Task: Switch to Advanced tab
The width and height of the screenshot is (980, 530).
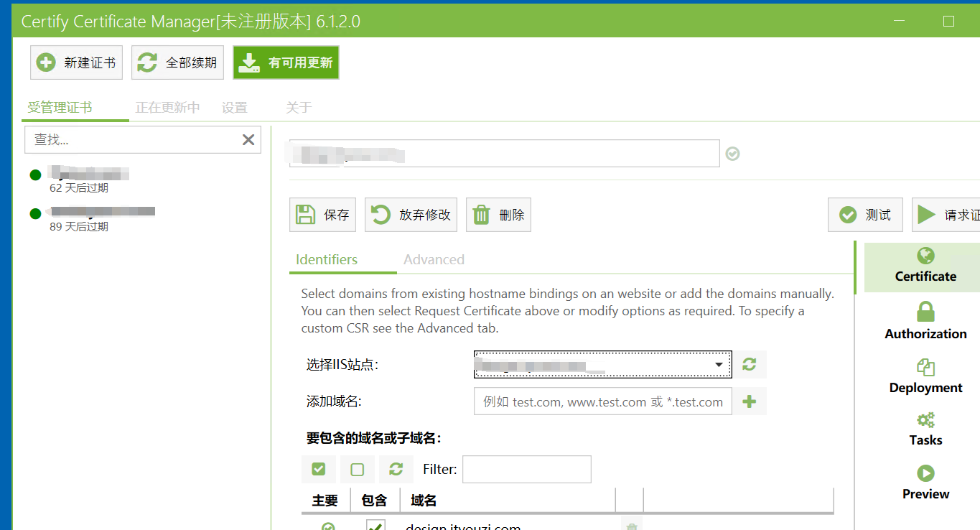Action: click(434, 259)
